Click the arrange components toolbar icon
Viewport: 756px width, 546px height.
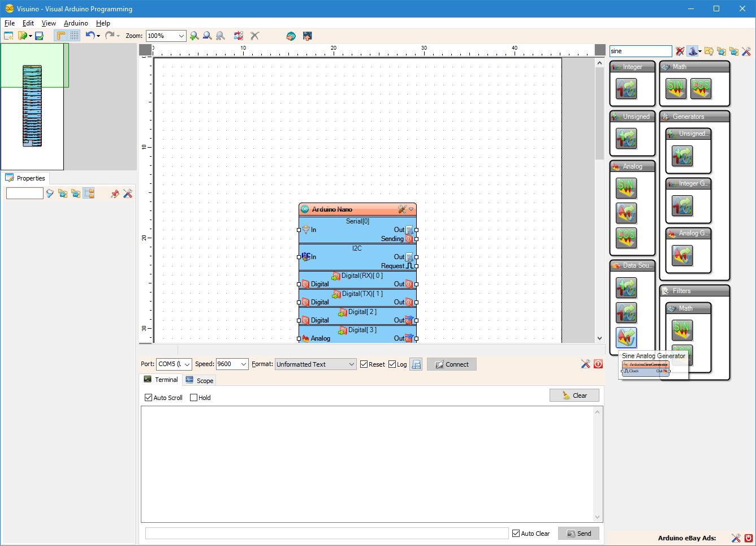(239, 36)
